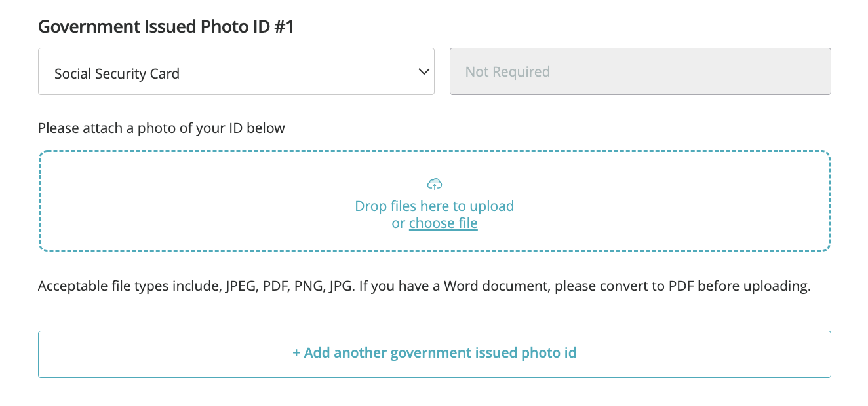Select the 'Social Security Card' text in selector
The height and width of the screenshot is (406, 868).
tap(117, 74)
